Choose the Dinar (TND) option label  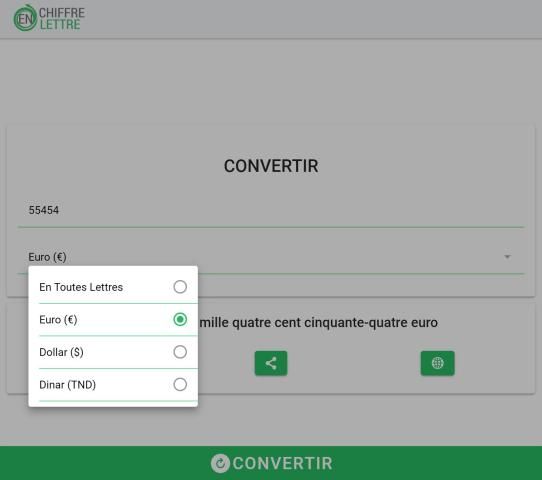click(67, 385)
